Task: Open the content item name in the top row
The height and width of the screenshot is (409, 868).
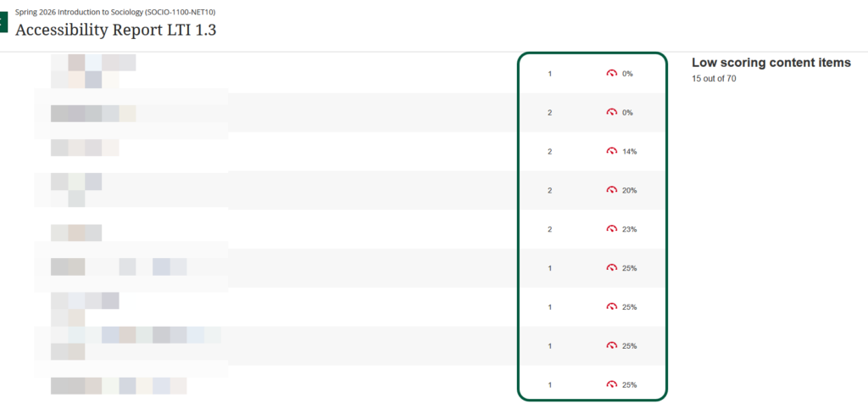Action: click(x=92, y=63)
